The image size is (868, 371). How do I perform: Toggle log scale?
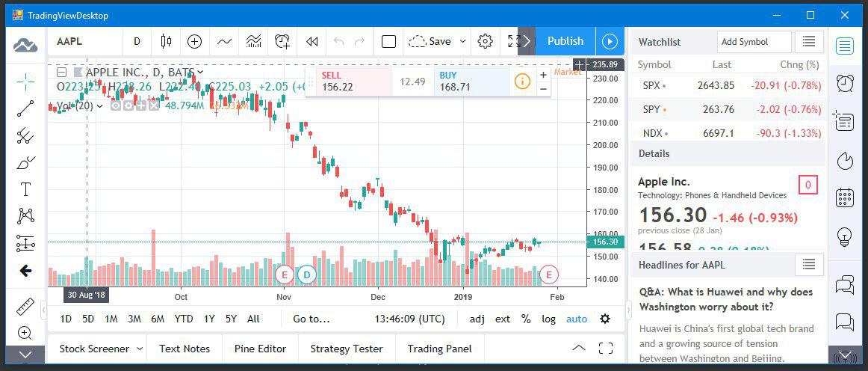click(548, 319)
